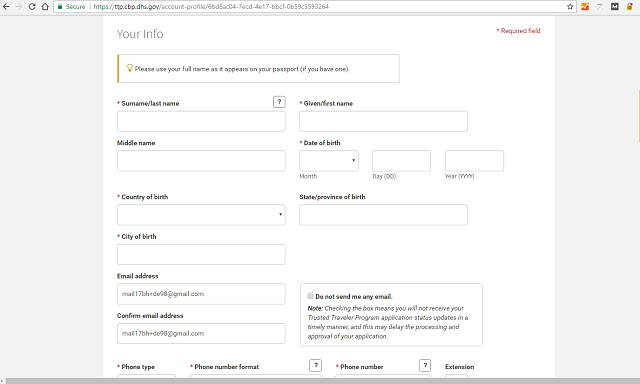Focus the State/province of birth field
640x384 pixels.
[x=383, y=215]
